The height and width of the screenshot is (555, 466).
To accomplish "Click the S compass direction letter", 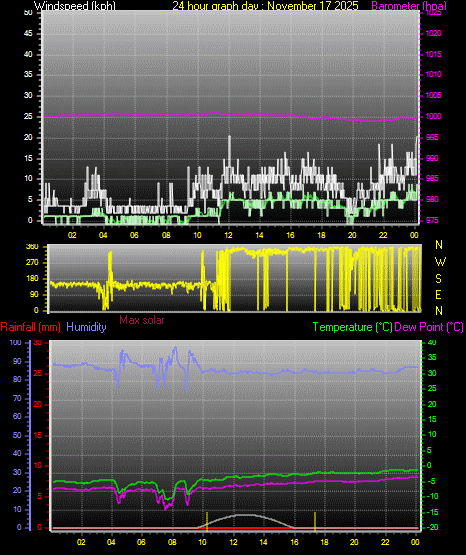I will point(438,279).
